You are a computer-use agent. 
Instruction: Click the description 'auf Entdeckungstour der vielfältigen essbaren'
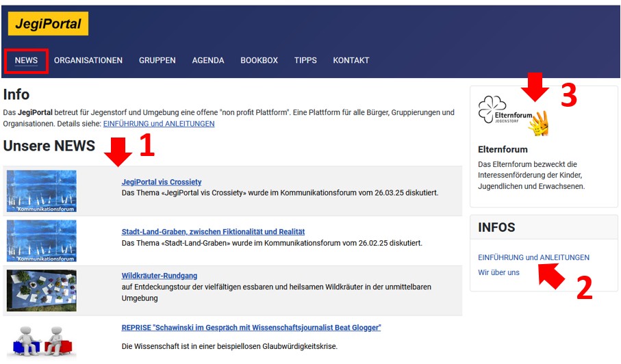click(276, 292)
